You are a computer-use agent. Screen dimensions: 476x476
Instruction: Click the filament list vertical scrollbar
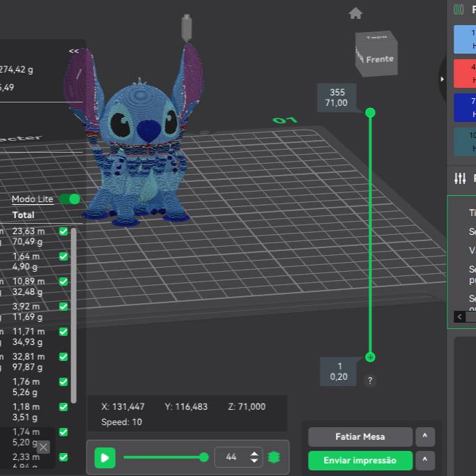pyautogui.click(x=73, y=316)
